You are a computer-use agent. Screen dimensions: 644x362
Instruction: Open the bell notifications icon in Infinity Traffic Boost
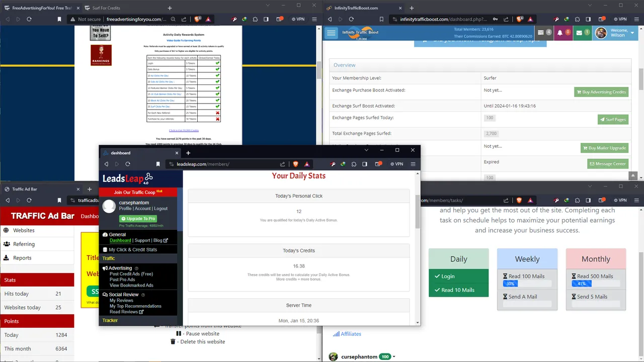click(563, 33)
